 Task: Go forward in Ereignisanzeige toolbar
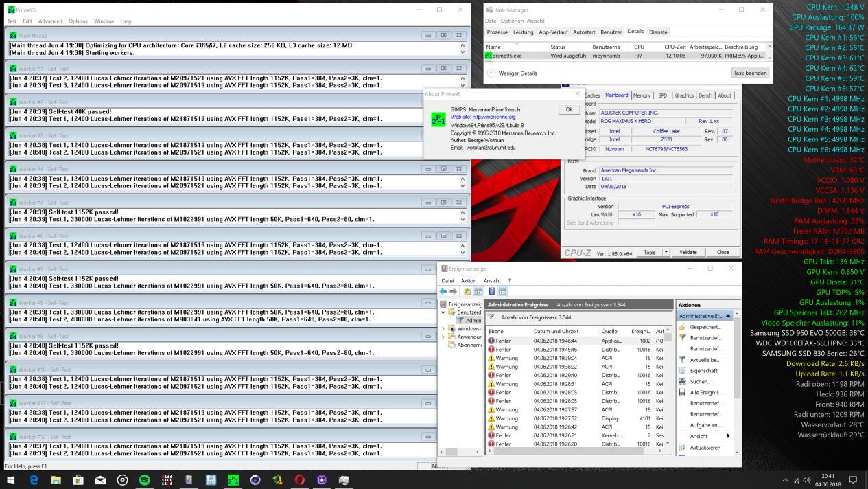click(x=454, y=291)
